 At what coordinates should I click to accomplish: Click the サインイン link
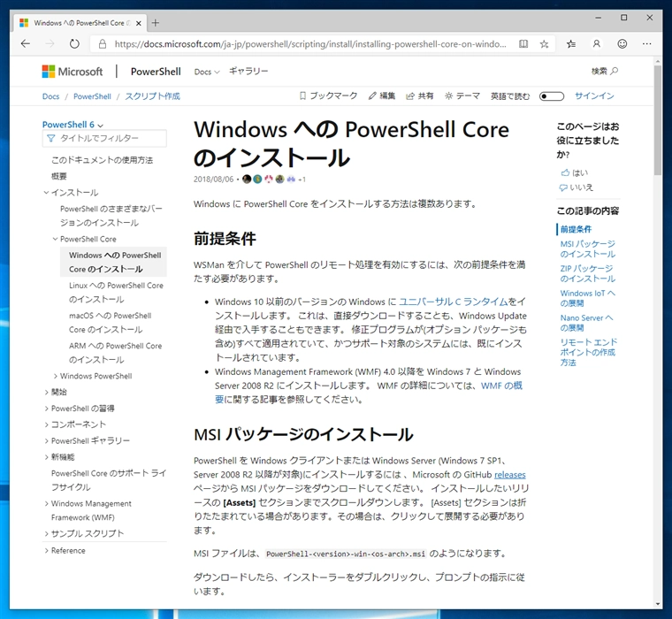tap(594, 96)
